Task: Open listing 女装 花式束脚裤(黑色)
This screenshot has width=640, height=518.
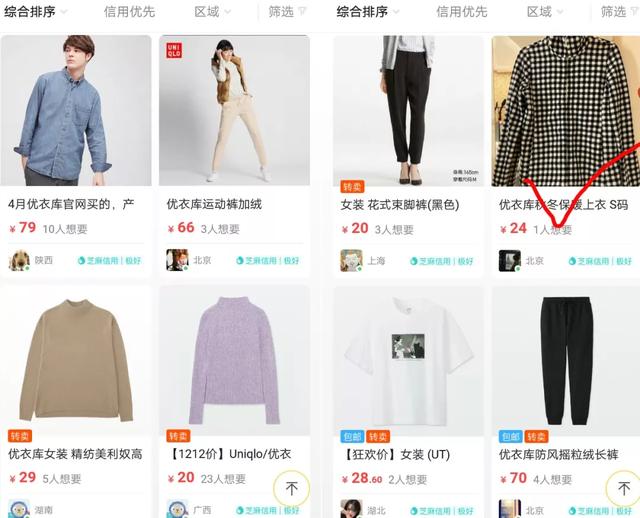Action: 400,205
